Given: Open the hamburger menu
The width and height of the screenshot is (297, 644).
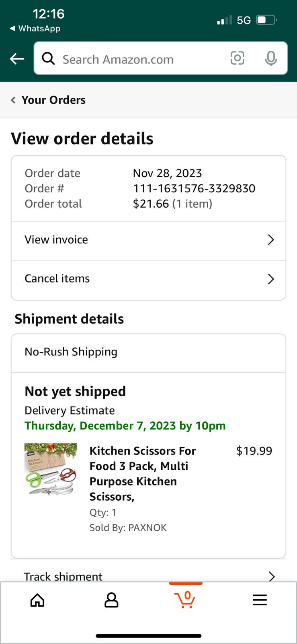Looking at the screenshot, I should coord(260,600).
